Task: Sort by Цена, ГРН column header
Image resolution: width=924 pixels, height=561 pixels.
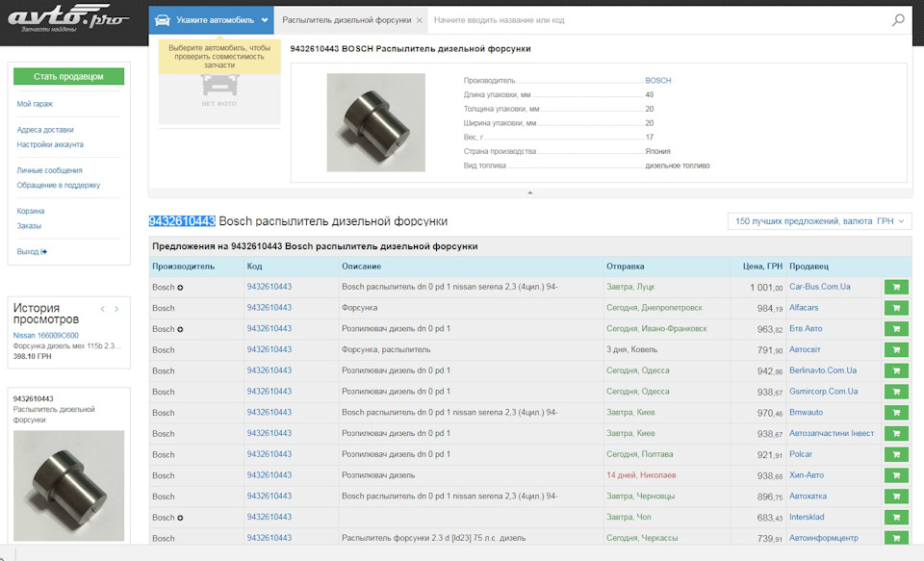Action: click(x=762, y=267)
